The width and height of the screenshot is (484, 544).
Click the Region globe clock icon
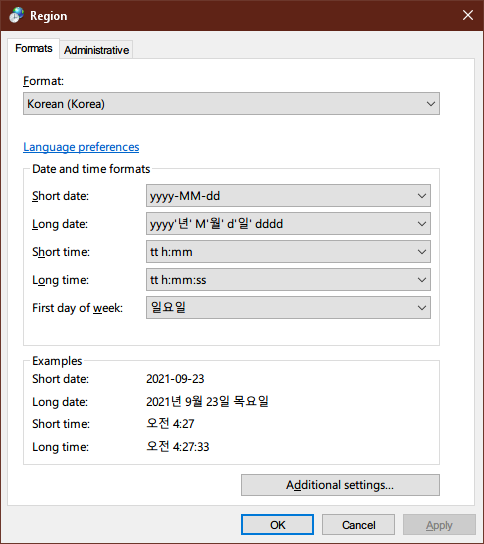coord(16,15)
